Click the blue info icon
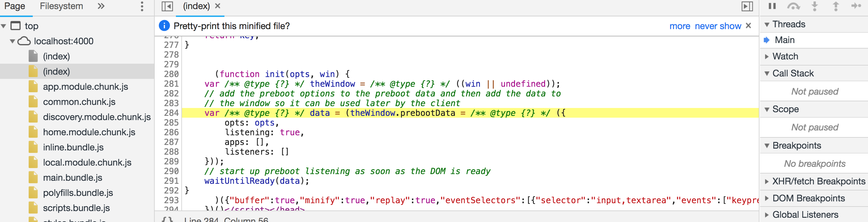 [164, 25]
